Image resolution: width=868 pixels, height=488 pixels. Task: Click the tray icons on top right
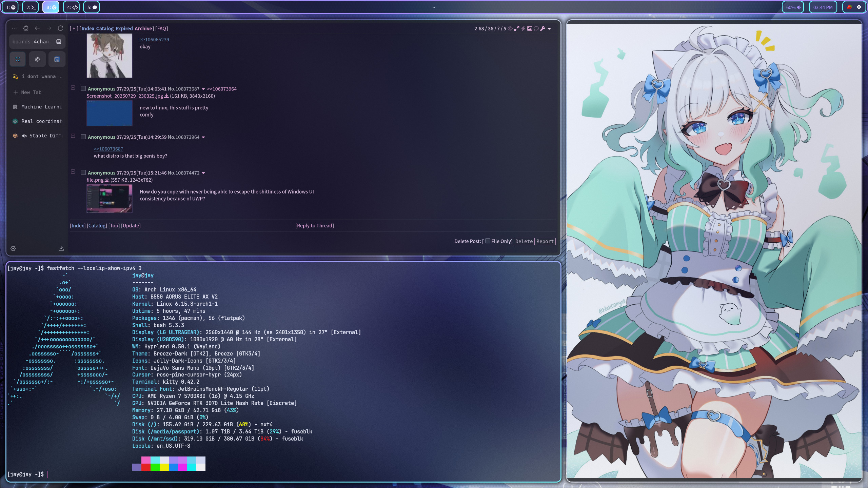pos(854,7)
